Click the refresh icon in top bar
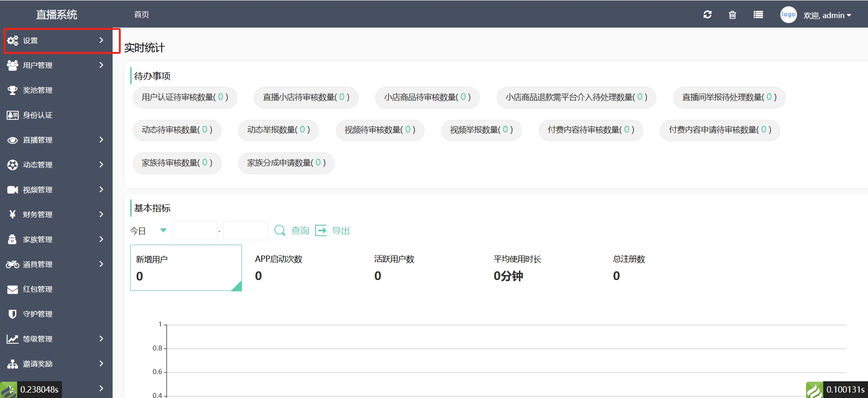 click(708, 14)
